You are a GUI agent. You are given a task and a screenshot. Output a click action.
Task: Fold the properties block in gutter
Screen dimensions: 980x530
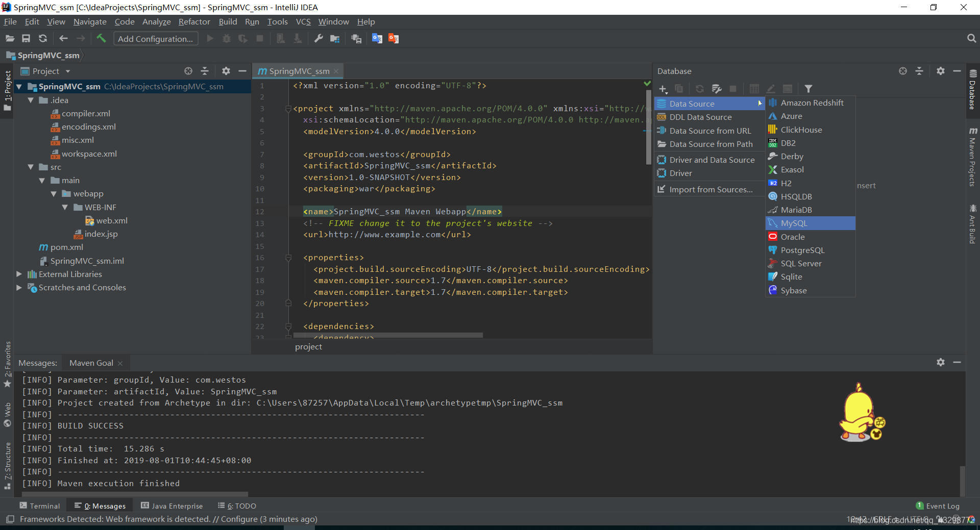point(288,258)
